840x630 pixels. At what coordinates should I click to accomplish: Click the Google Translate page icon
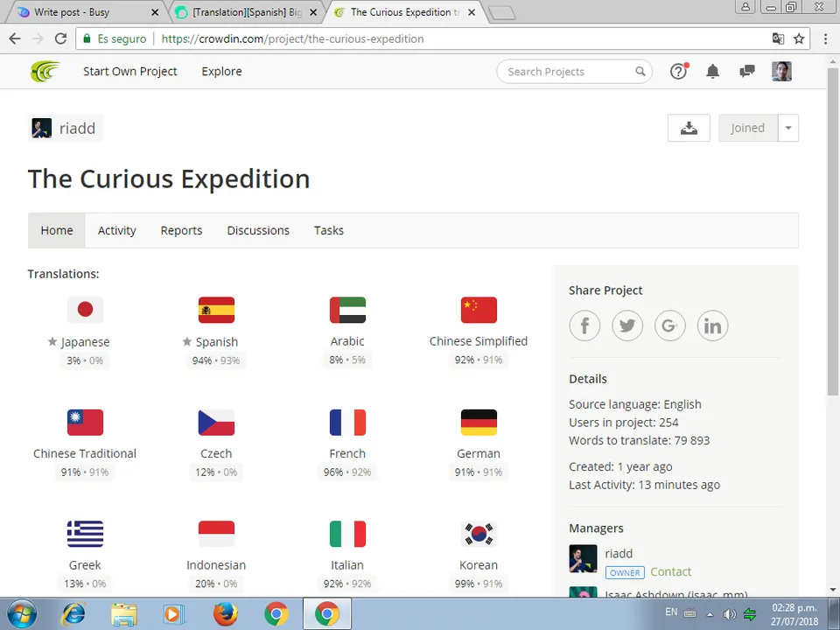click(778, 38)
